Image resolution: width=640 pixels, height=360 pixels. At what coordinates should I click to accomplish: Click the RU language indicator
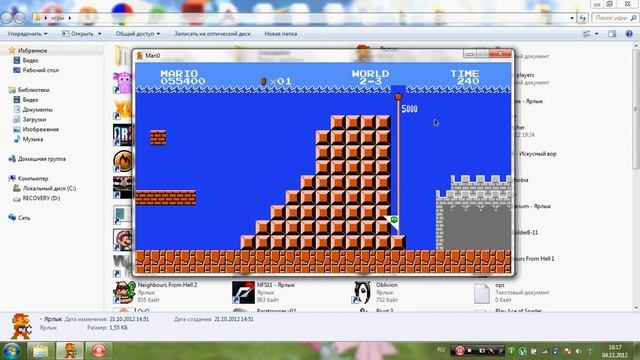[441, 350]
